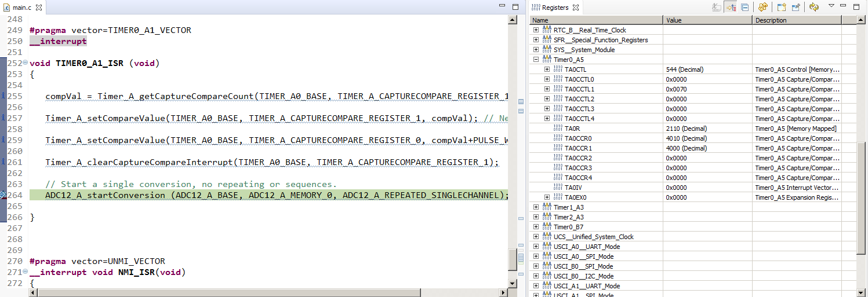Click the yellow arrows refresh-toggle icon
The width and height of the screenshot is (868, 297).
coord(762,7)
